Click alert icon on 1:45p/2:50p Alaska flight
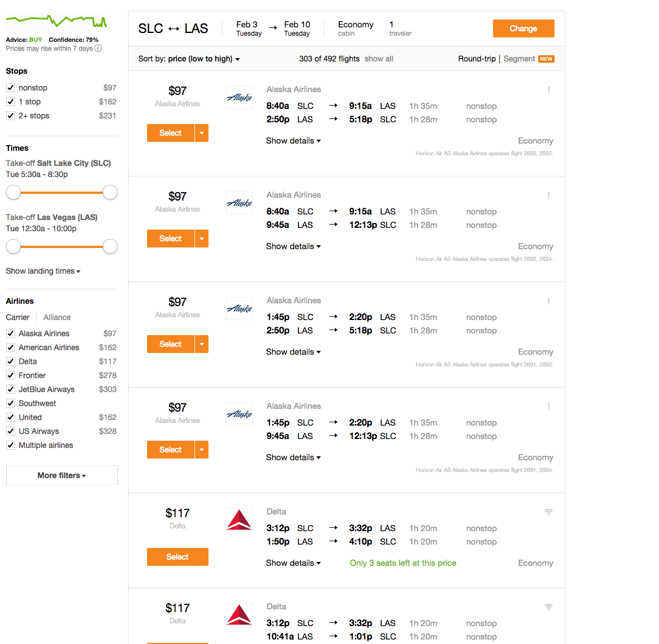The width and height of the screenshot is (659, 644). coord(548,301)
